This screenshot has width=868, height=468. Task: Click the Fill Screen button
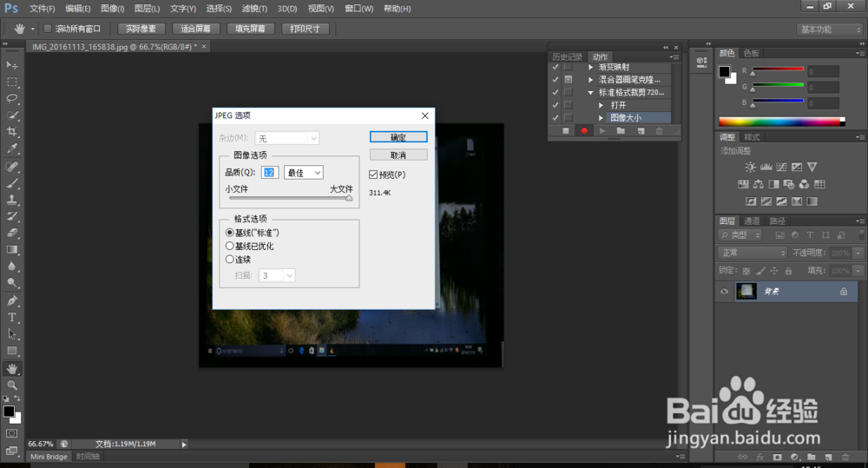coord(251,29)
